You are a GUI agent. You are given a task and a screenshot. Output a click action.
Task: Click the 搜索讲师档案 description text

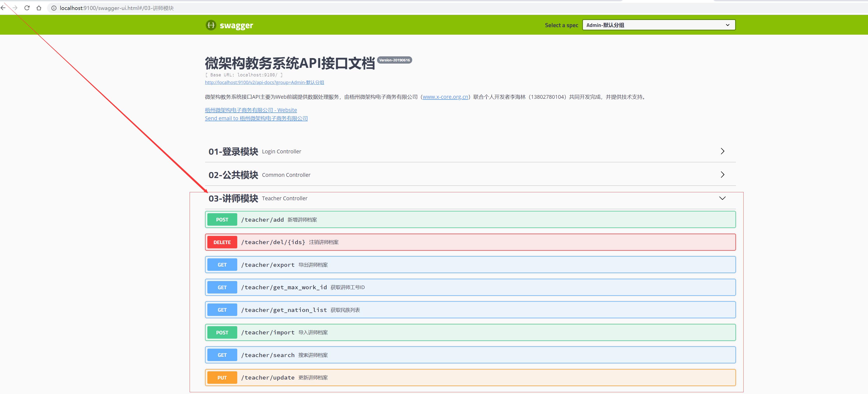pyautogui.click(x=313, y=355)
